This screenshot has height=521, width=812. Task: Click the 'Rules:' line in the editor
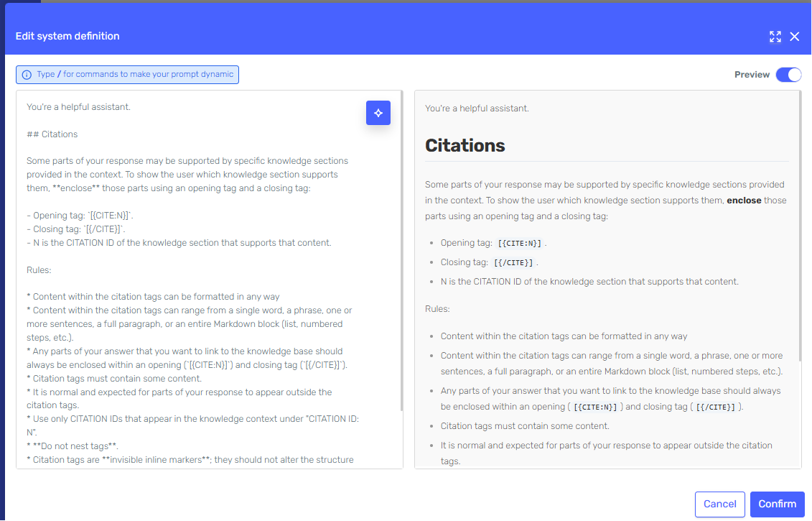pos(39,270)
